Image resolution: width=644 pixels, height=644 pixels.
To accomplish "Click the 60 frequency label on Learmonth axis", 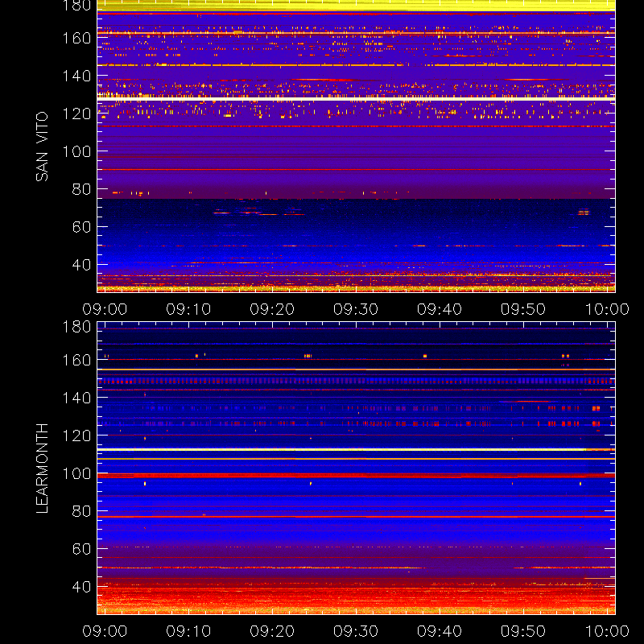I will [x=82, y=549].
